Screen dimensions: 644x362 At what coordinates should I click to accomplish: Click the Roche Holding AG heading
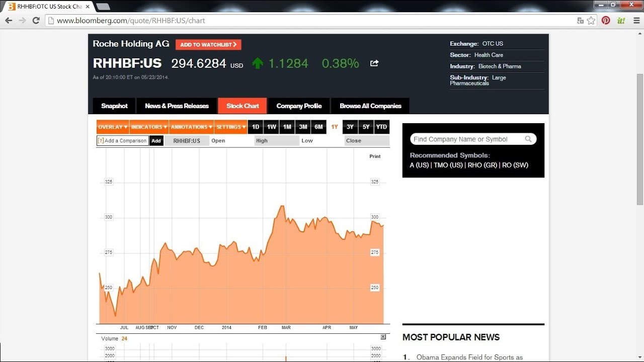131,44
